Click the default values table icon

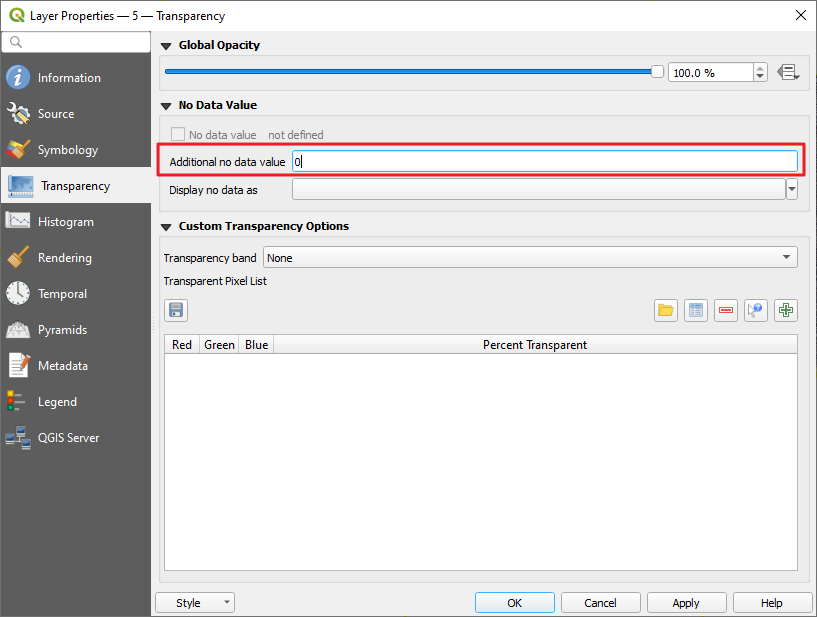(696, 310)
